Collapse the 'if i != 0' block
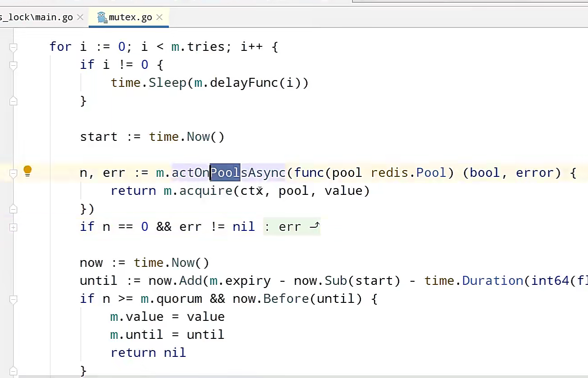Image resolution: width=588 pixels, height=378 pixels. 13,65
